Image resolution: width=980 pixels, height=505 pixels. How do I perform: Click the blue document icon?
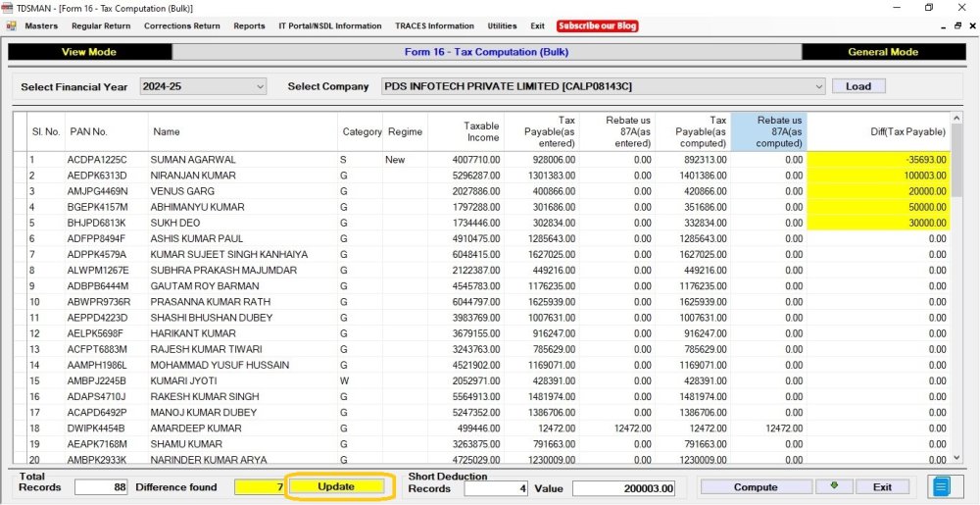pyautogui.click(x=942, y=486)
